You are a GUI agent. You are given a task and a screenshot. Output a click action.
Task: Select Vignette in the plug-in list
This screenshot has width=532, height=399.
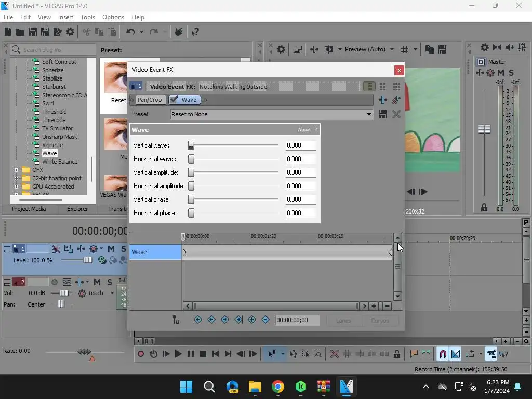click(x=52, y=145)
